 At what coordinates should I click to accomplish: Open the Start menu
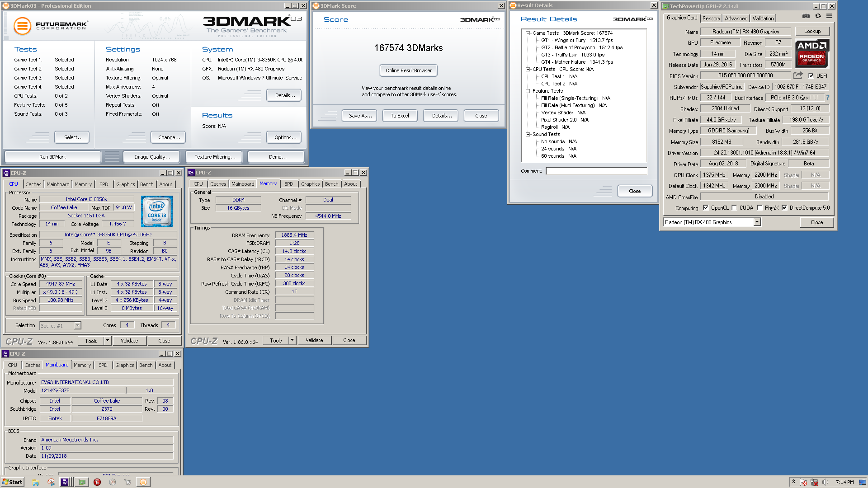12,482
